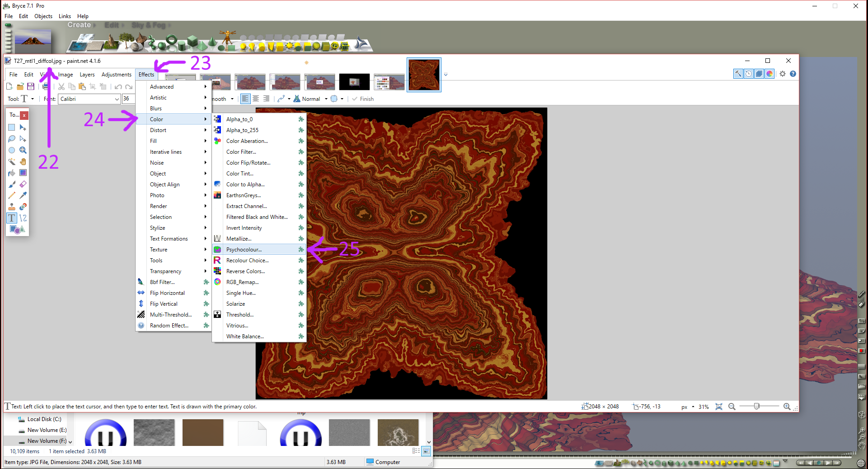This screenshot has width=868, height=469.
Task: Open the Layers menu in paint.net
Action: pyautogui.click(x=87, y=75)
